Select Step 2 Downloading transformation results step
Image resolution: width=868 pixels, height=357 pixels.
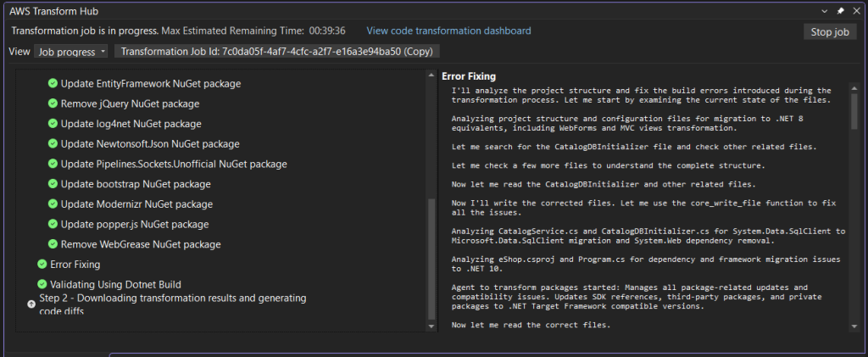(x=173, y=304)
